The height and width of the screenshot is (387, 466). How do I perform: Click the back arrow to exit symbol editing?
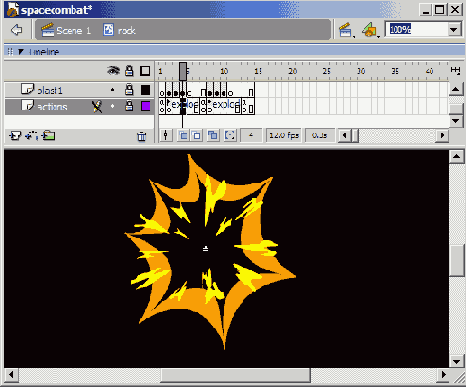(x=16, y=30)
